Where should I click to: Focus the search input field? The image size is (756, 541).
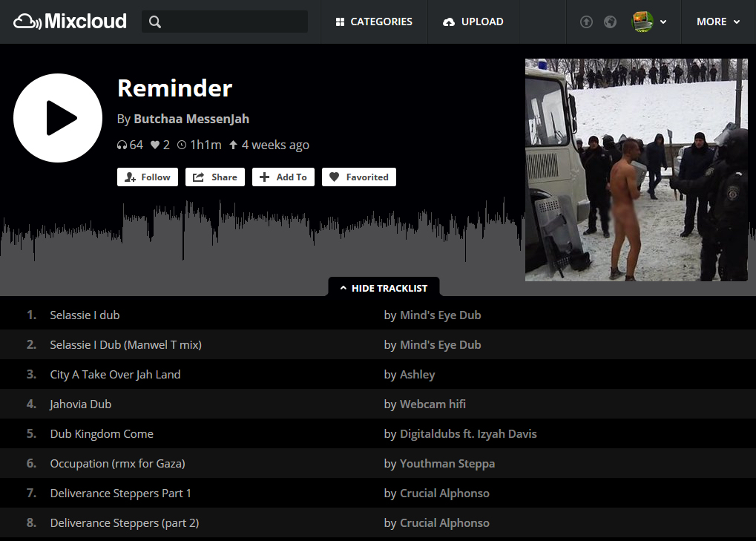[x=225, y=22]
